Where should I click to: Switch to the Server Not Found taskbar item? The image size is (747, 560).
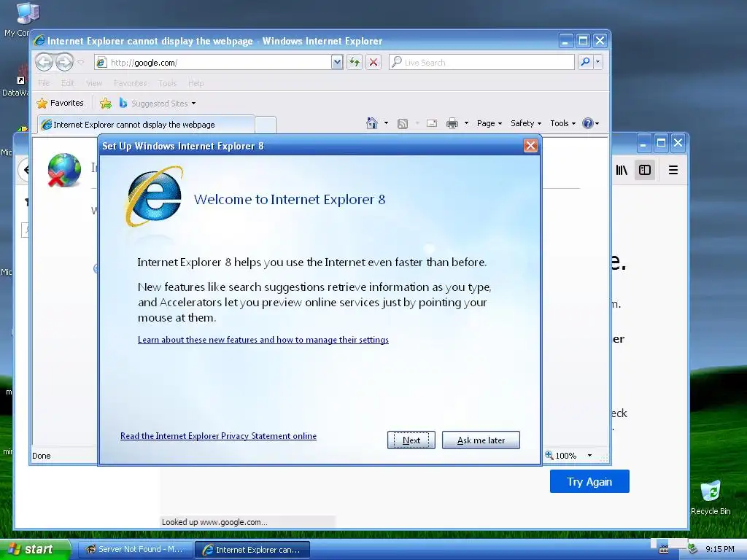pos(135,549)
